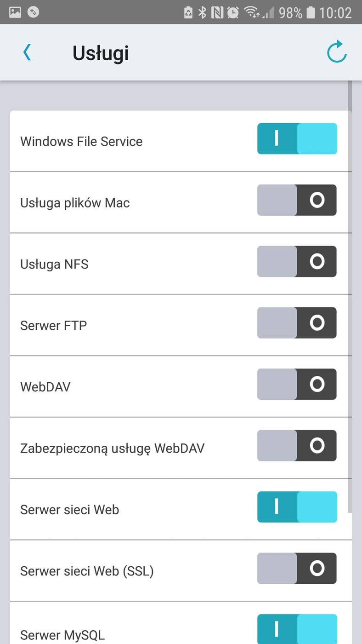Tap the refresh icon in header
The width and height of the screenshot is (362, 644).
(337, 52)
